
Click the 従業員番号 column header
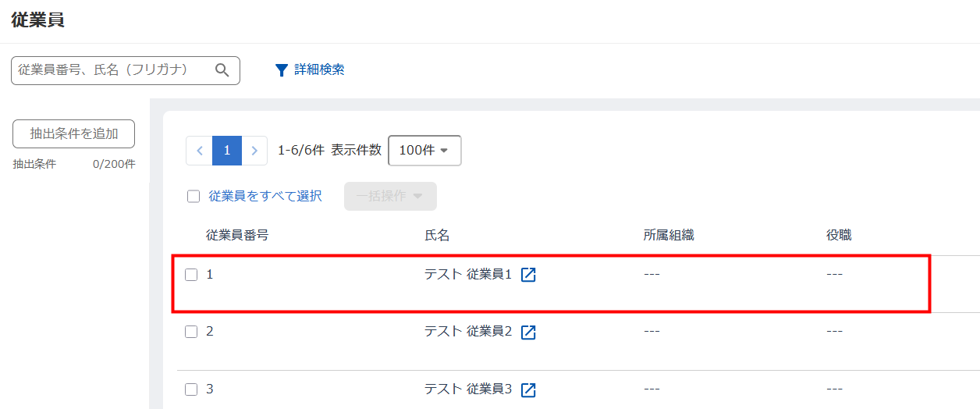tap(237, 235)
